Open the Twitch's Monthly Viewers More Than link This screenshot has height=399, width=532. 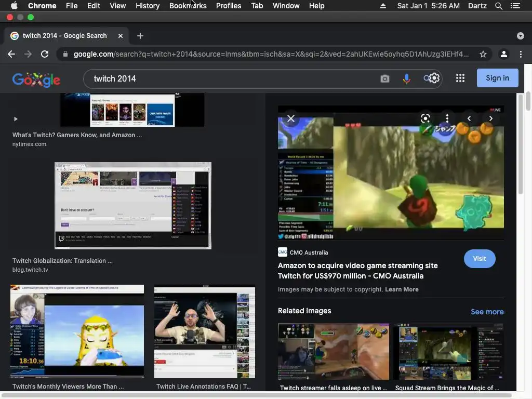pos(68,387)
